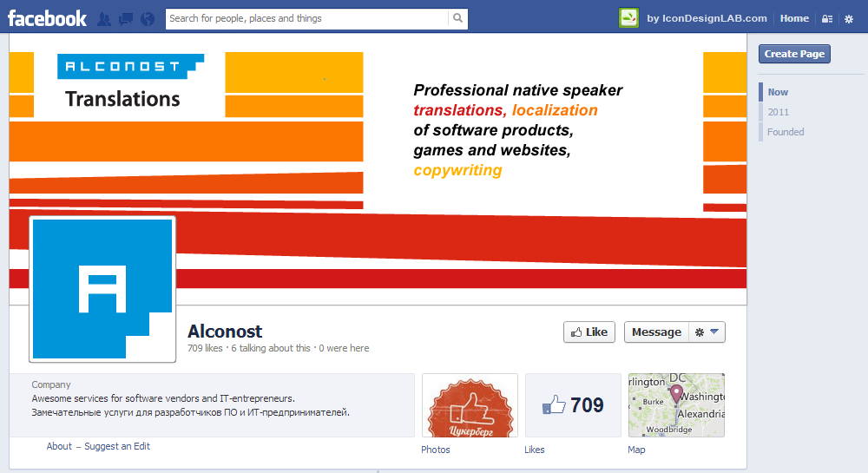Click 'copywriting' text on cover photo
Screen dimensions: 868x473
click(457, 170)
